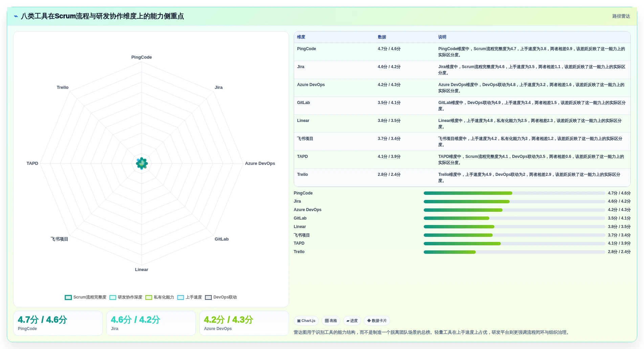The image size is (644, 349).
Task: Click the Trello axis label on the radar chart
Action: point(63,87)
